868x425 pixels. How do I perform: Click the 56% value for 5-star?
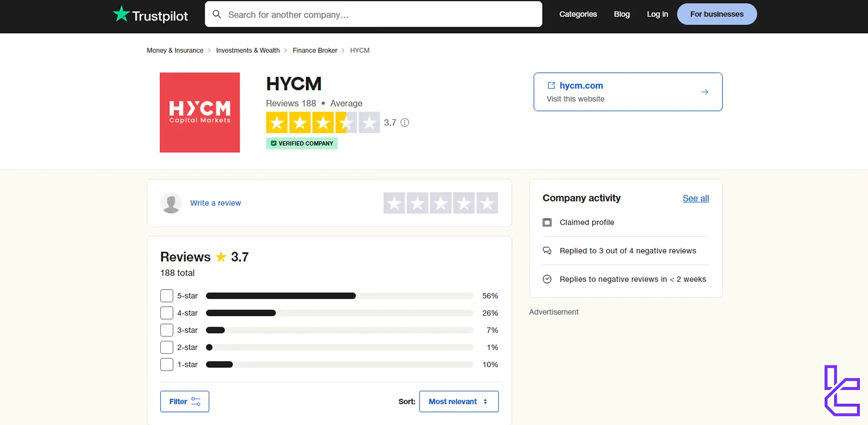(490, 296)
